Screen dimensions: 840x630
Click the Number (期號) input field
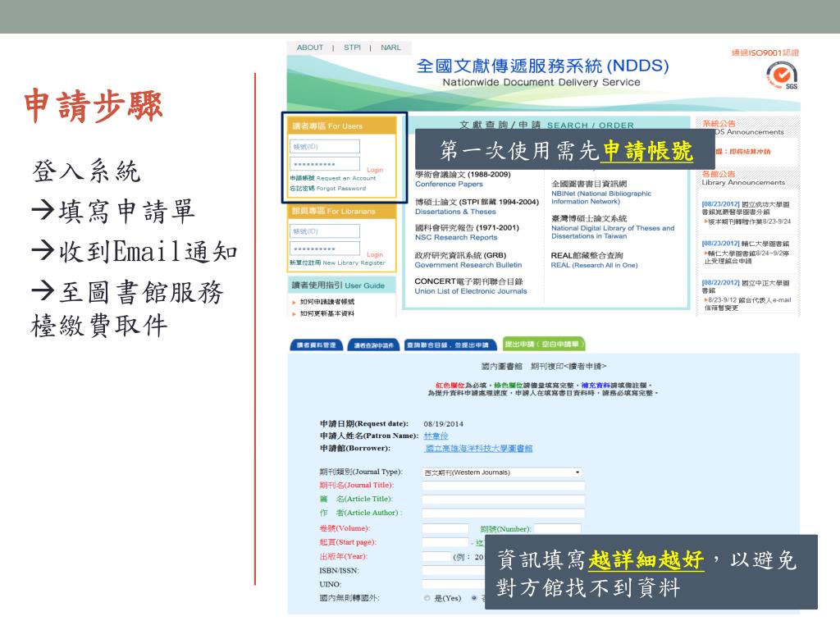pos(558,529)
